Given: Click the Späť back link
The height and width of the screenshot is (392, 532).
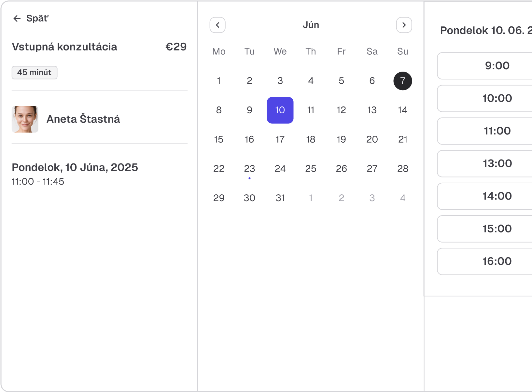Looking at the screenshot, I should pos(37,19).
